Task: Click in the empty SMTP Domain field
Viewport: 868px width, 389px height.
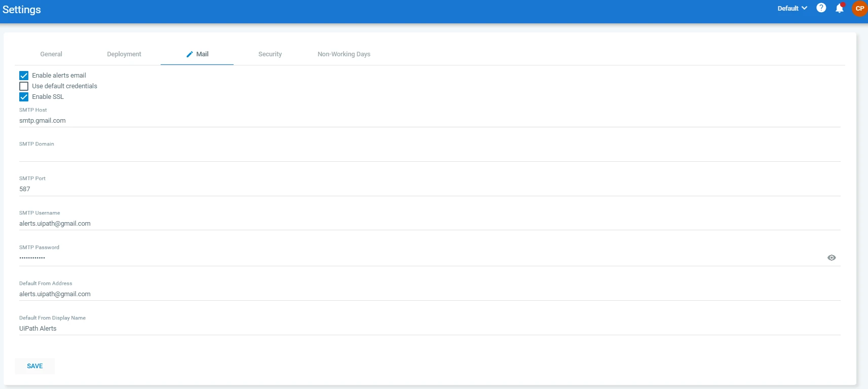Action: point(430,155)
